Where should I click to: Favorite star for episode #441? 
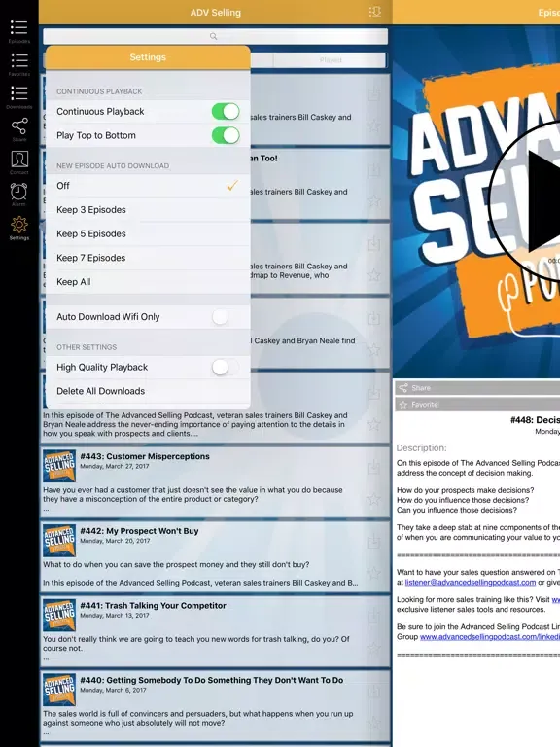[x=374, y=648]
